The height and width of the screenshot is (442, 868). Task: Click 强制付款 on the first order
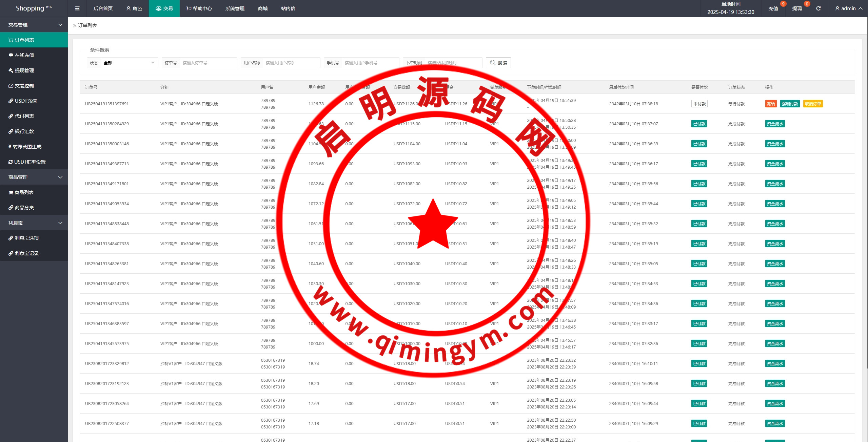point(790,104)
